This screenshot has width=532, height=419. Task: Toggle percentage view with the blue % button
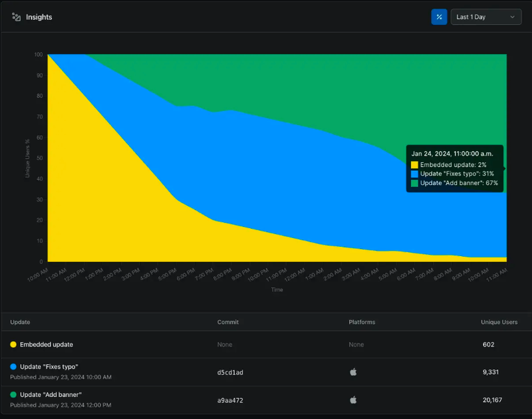click(439, 17)
